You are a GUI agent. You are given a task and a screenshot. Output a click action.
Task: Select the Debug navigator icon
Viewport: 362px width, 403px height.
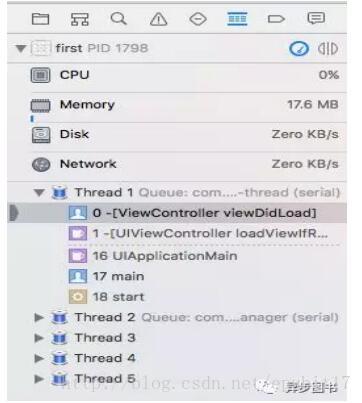pyautogui.click(x=237, y=19)
